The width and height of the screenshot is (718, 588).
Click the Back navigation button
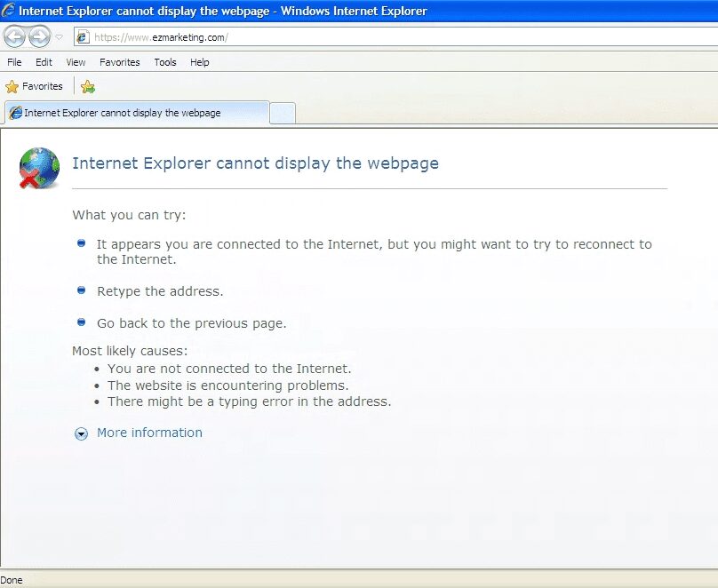tap(14, 36)
